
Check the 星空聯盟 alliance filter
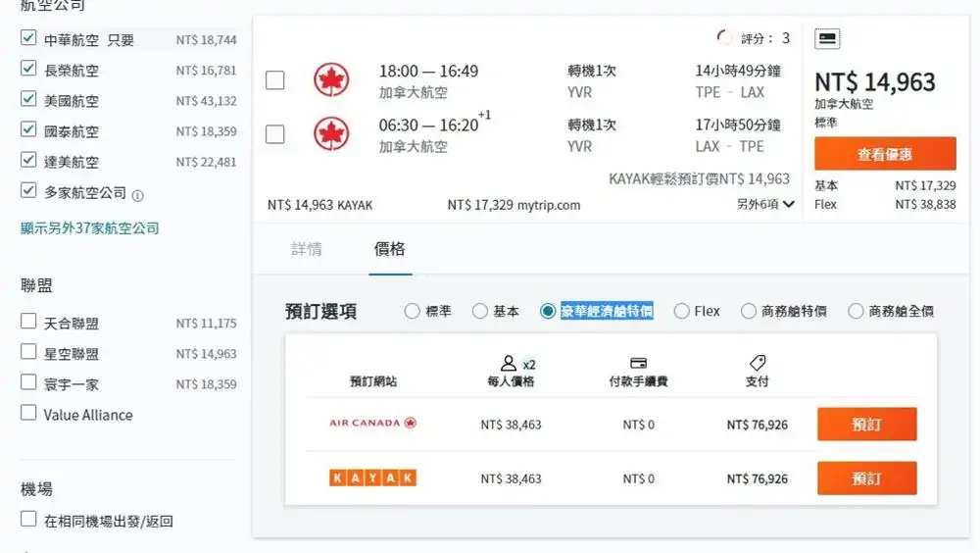pyautogui.click(x=28, y=352)
